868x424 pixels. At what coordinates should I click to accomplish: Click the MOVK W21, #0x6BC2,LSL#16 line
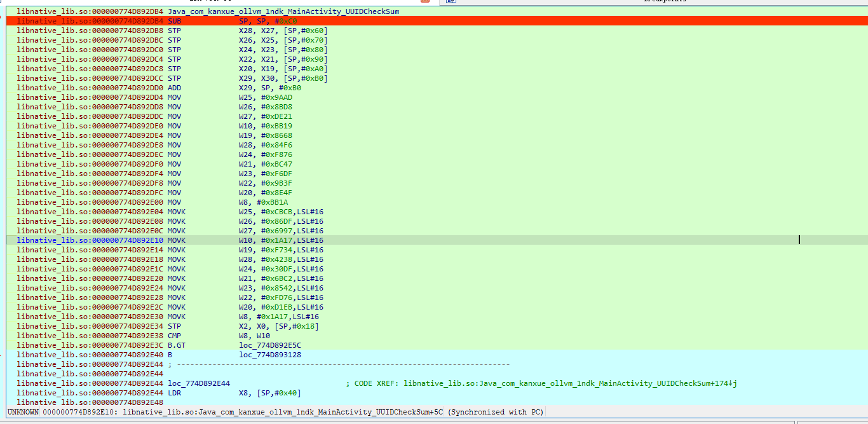[x=170, y=278]
